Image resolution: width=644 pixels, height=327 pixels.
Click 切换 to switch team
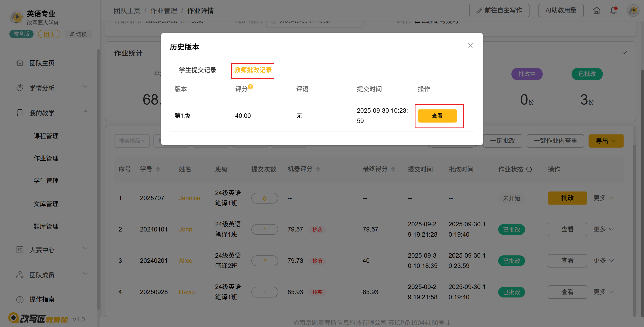pos(78,34)
